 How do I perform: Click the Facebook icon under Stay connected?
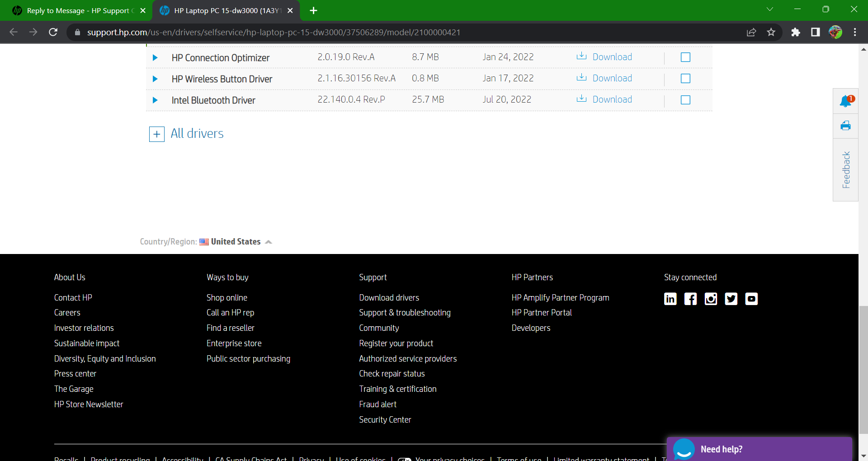click(691, 299)
